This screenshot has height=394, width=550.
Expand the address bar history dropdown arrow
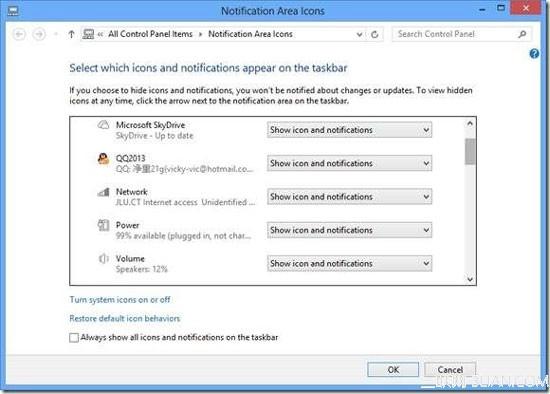(x=359, y=34)
